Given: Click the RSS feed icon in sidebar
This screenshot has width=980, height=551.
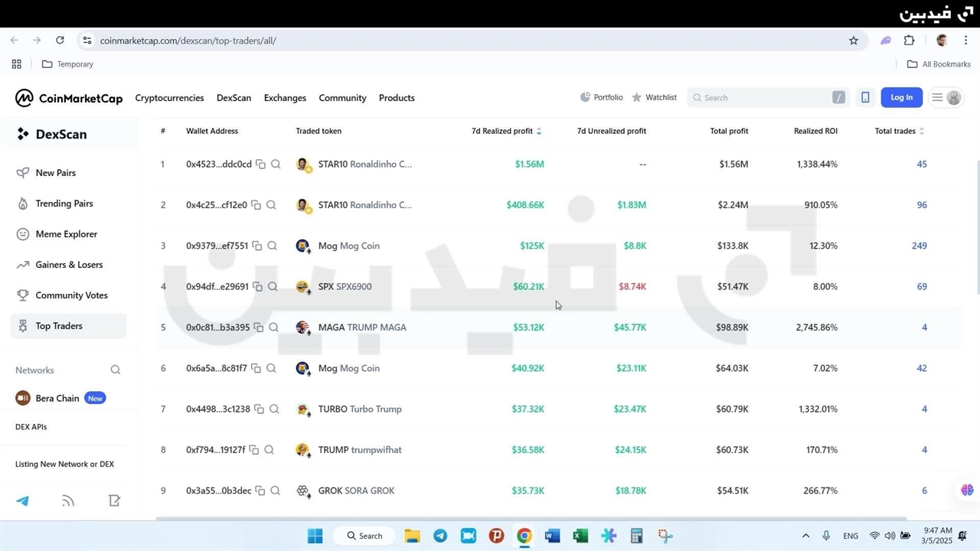Looking at the screenshot, I should (x=68, y=501).
